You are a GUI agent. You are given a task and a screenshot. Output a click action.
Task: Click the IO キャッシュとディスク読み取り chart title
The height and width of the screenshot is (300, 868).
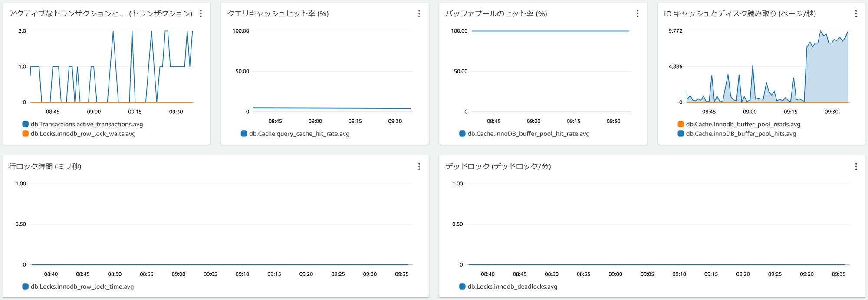coord(740,14)
